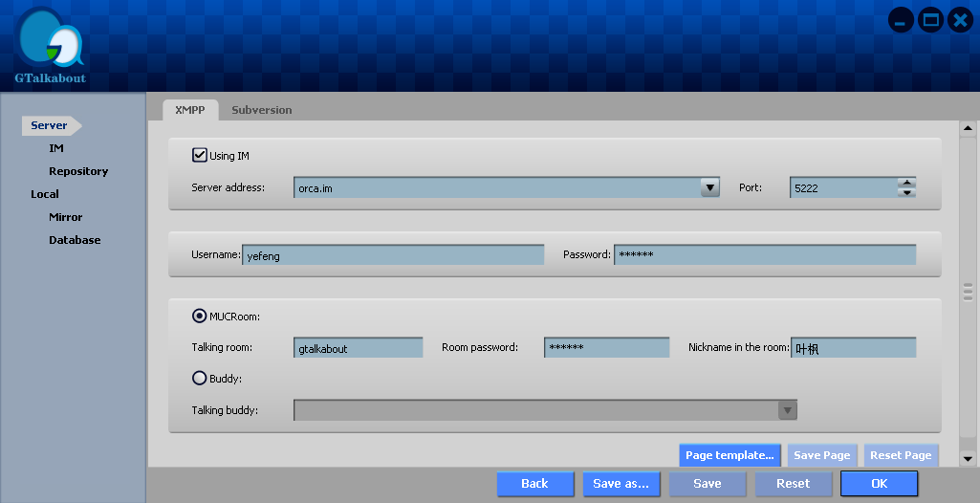
Task: Click the Reset button
Action: [794, 484]
